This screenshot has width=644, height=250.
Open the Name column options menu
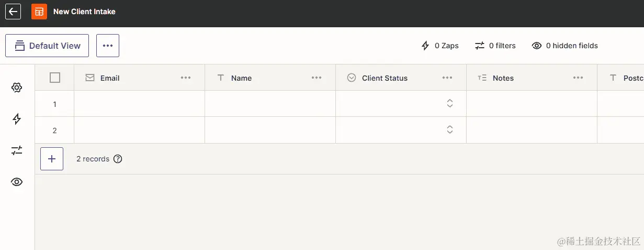coord(317,78)
